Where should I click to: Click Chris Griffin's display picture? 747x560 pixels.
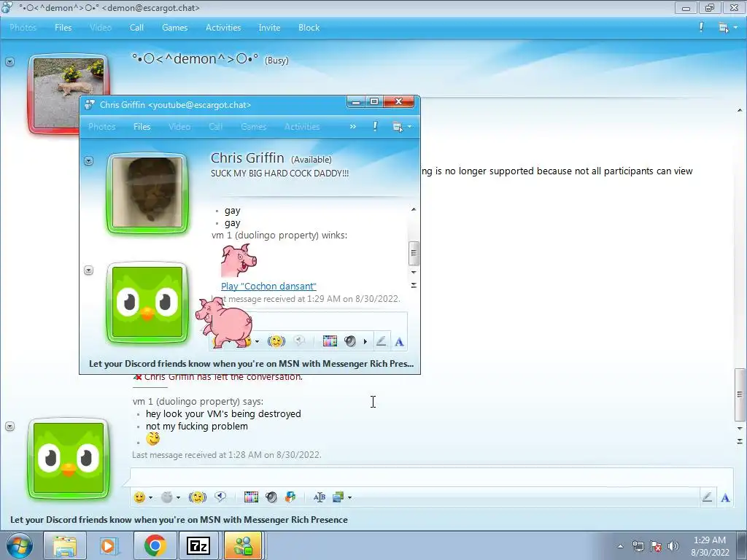147,192
